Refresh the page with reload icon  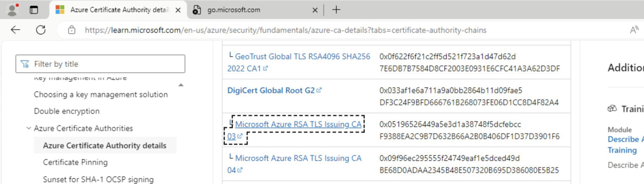point(41,30)
